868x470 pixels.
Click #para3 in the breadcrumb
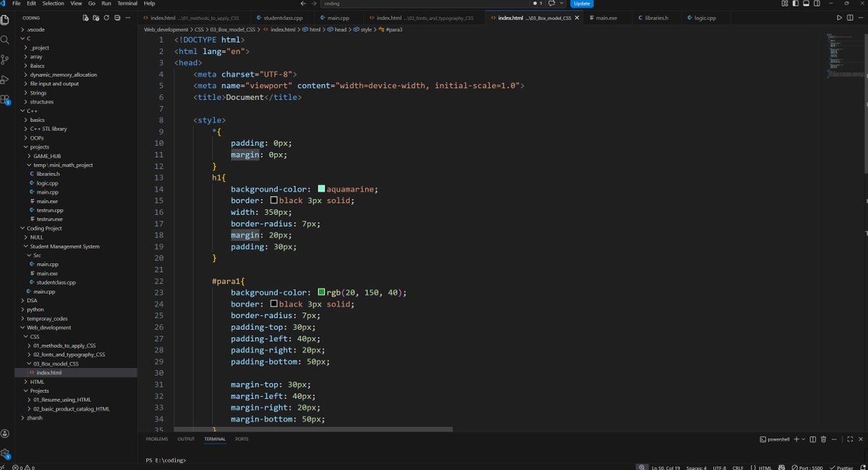(391, 30)
